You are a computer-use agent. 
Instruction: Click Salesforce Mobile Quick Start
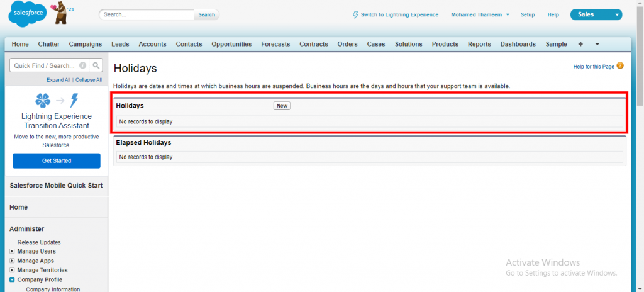click(56, 186)
